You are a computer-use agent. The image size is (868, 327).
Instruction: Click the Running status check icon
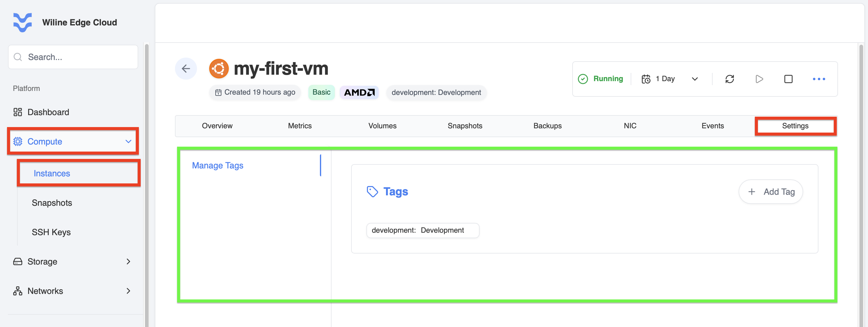click(583, 79)
